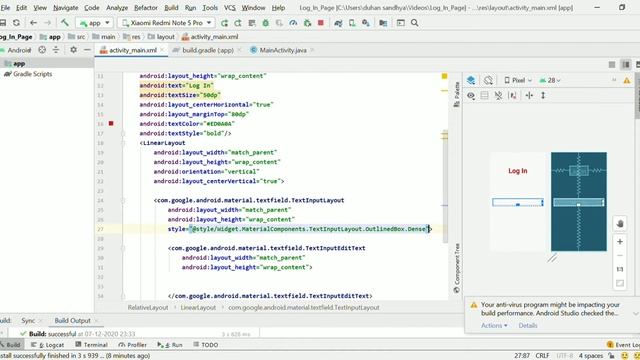
Task: Click the Log In design preview thumbnail
Action: [518, 202]
